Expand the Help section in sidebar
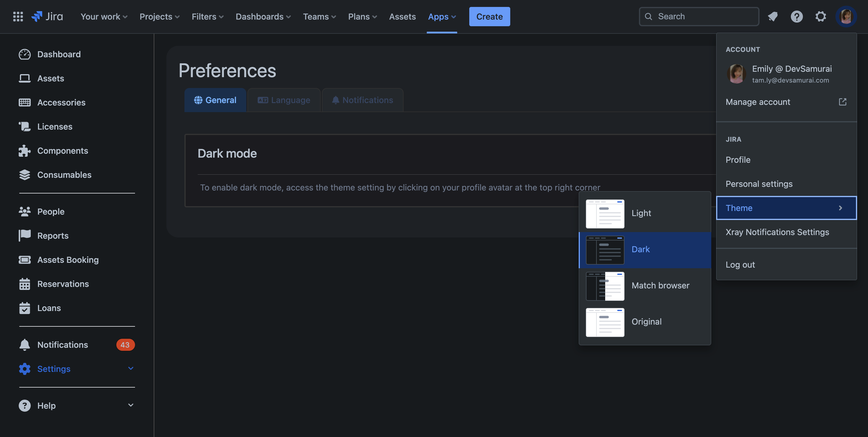 (131, 405)
